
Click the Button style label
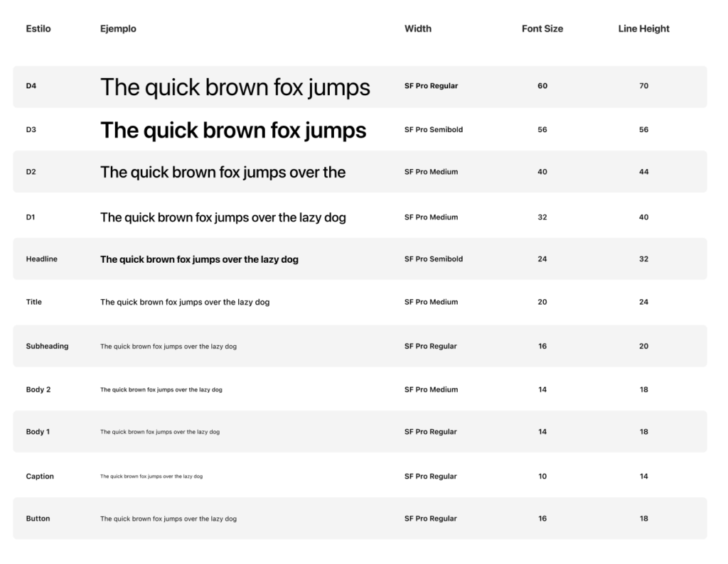click(x=38, y=519)
